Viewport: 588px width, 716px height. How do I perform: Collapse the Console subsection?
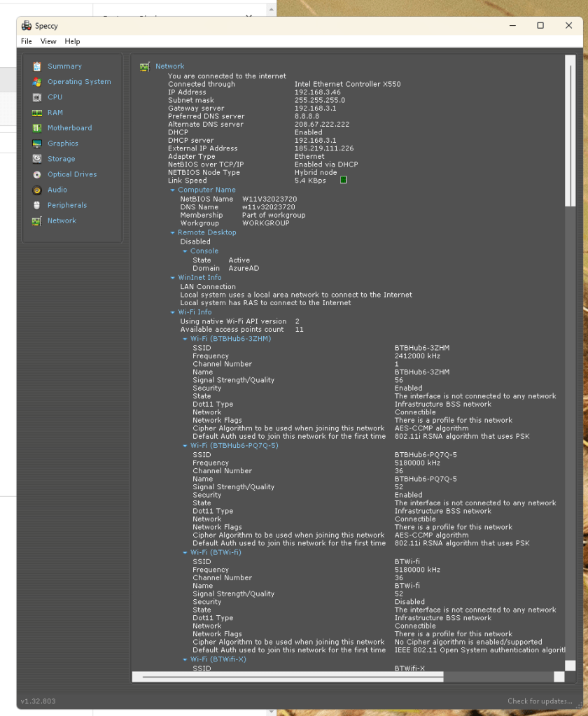point(185,251)
